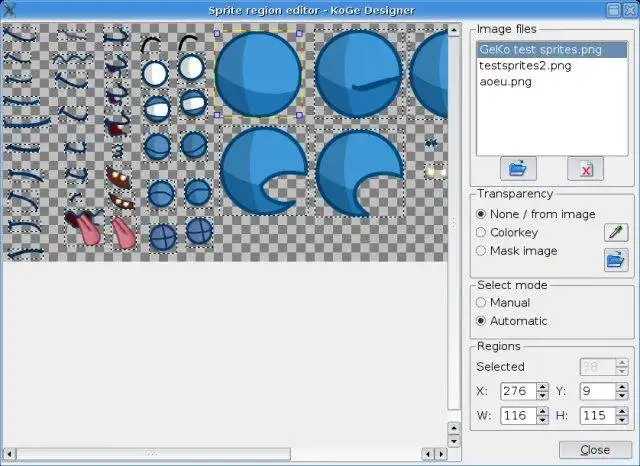Switch select mode to Manual
Viewport: 640px width, 466px height.
pyautogui.click(x=503, y=302)
